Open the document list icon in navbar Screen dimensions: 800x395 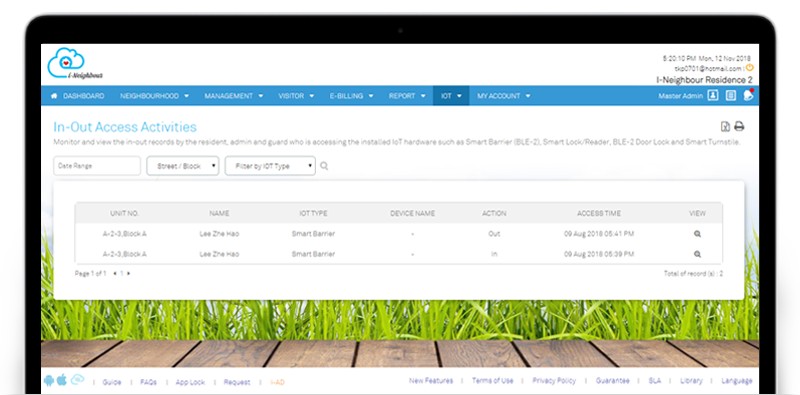[731, 95]
